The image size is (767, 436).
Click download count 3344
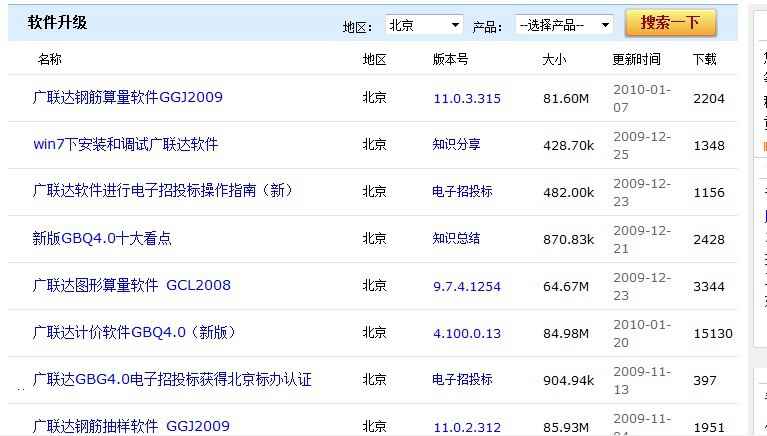[x=709, y=286]
